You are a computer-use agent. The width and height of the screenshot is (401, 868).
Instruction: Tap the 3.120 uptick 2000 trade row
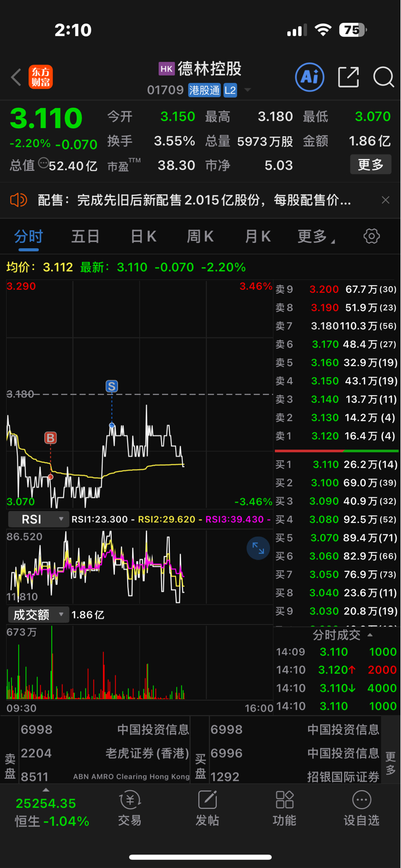[x=336, y=670]
